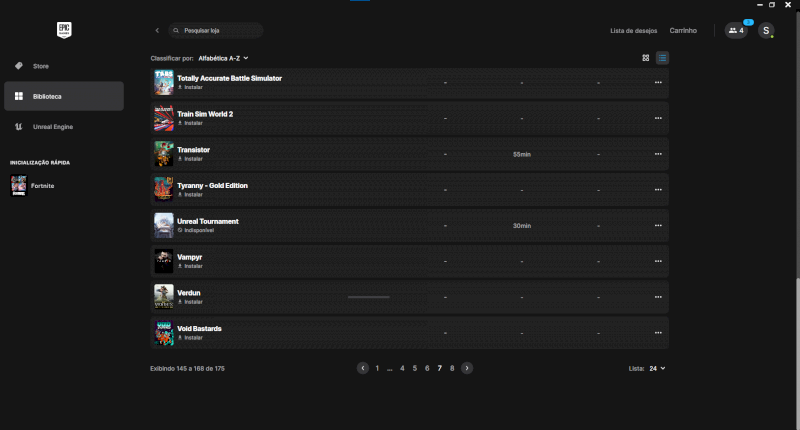Switch to list view
Image resolution: width=800 pixels, height=430 pixels.
click(662, 58)
